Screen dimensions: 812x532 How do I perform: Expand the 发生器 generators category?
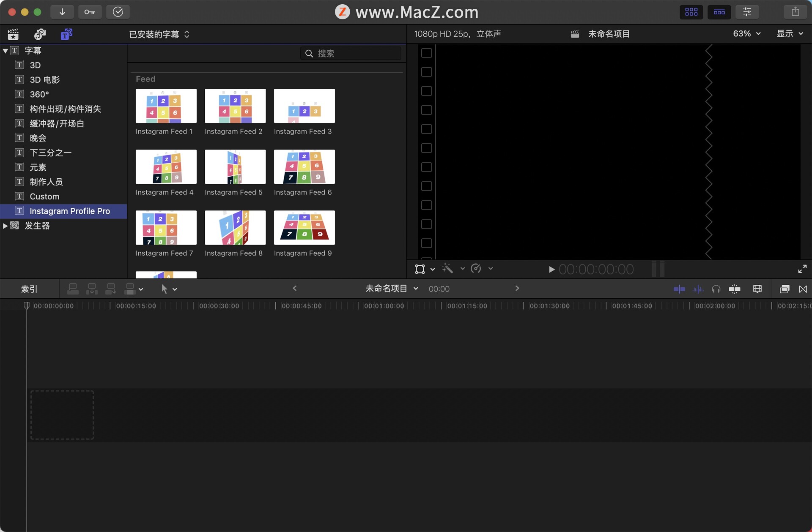point(5,226)
